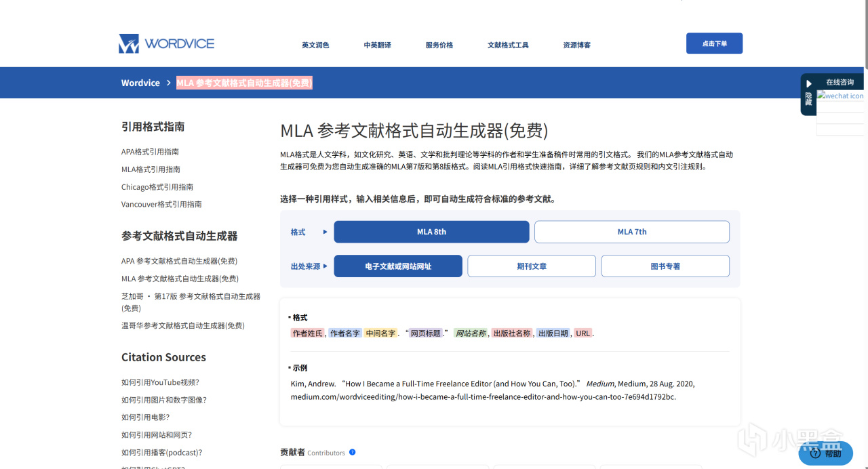This screenshot has width=868, height=469.
Task: Open the Wordvice logo homepage
Action: [166, 44]
